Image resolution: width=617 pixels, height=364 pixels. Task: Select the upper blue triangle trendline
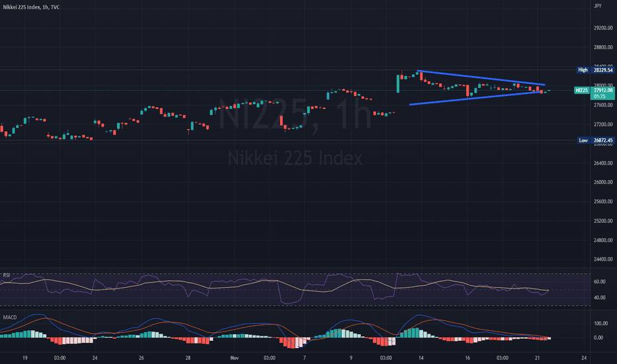[481, 77]
